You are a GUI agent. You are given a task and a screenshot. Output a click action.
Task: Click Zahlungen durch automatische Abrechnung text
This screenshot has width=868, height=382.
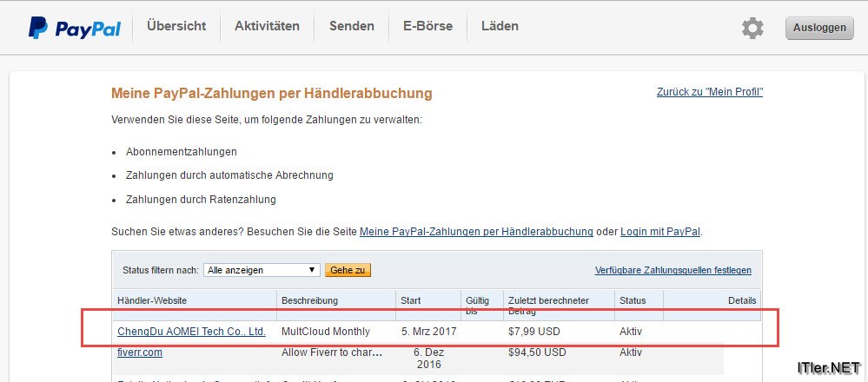[229, 175]
